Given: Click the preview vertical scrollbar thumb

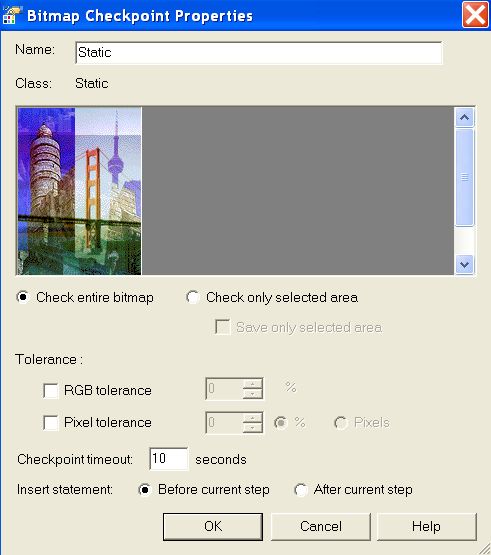Looking at the screenshot, I should tap(464, 177).
